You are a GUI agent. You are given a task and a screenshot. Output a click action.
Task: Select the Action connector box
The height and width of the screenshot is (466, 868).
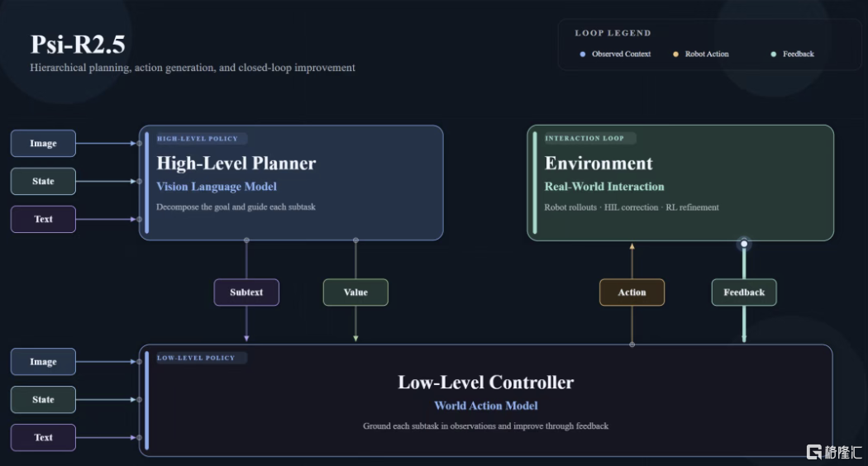click(632, 292)
